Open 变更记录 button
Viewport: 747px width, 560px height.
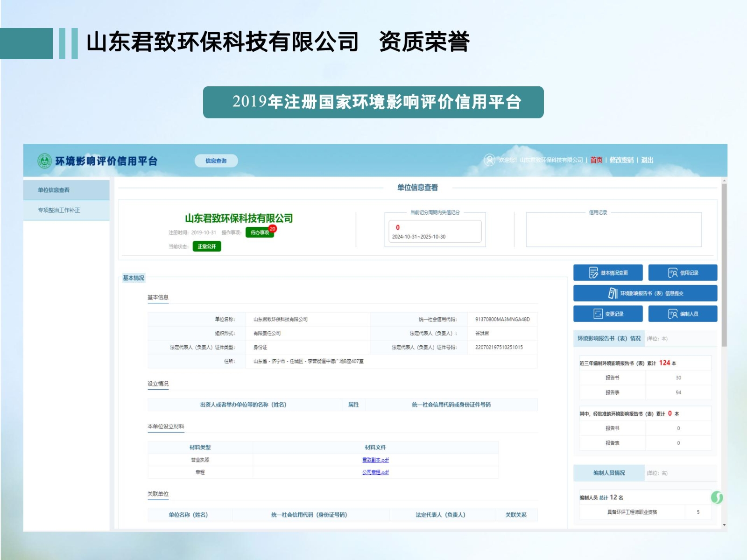click(x=608, y=314)
